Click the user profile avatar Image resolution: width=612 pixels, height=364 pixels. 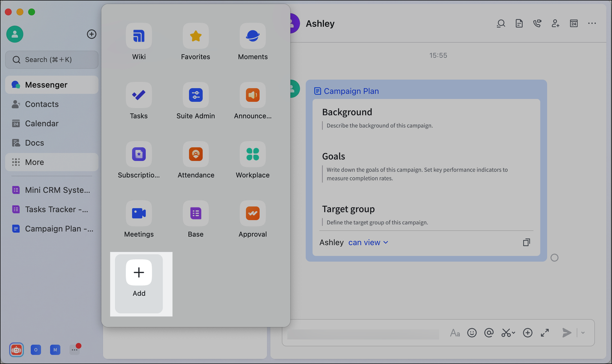(x=15, y=34)
